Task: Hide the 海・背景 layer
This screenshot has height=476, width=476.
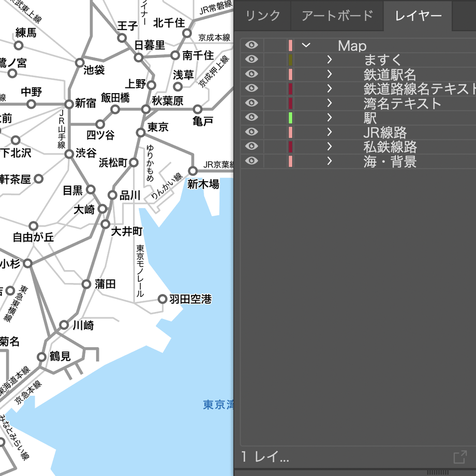Action: (251, 160)
